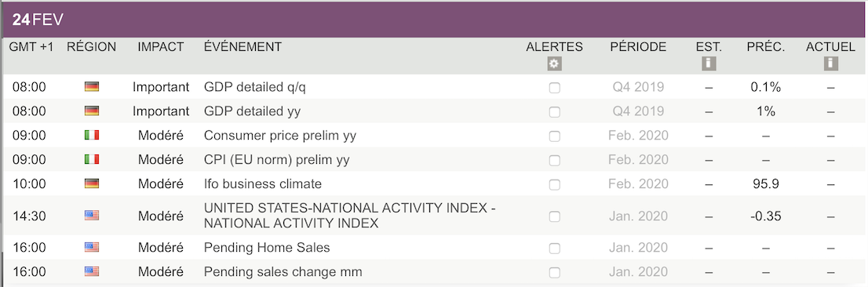Open the National Activity Index event
Image resolution: width=868 pixels, height=287 pixels.
[350, 216]
